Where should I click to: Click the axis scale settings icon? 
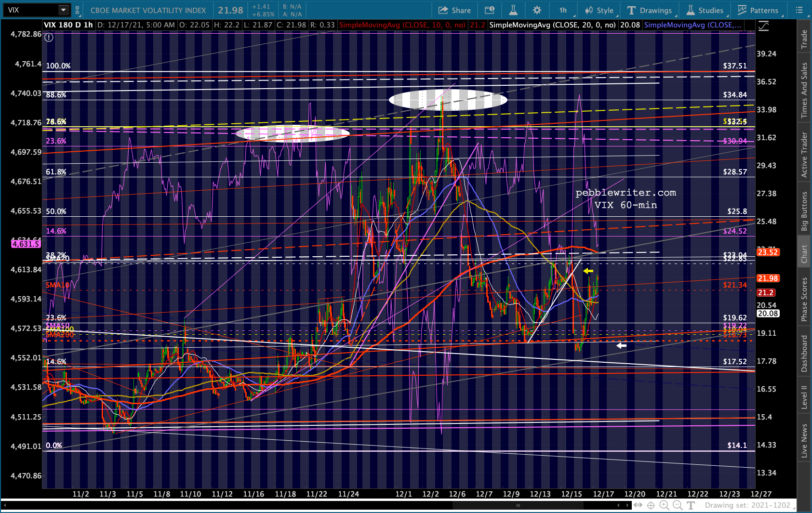point(763,26)
